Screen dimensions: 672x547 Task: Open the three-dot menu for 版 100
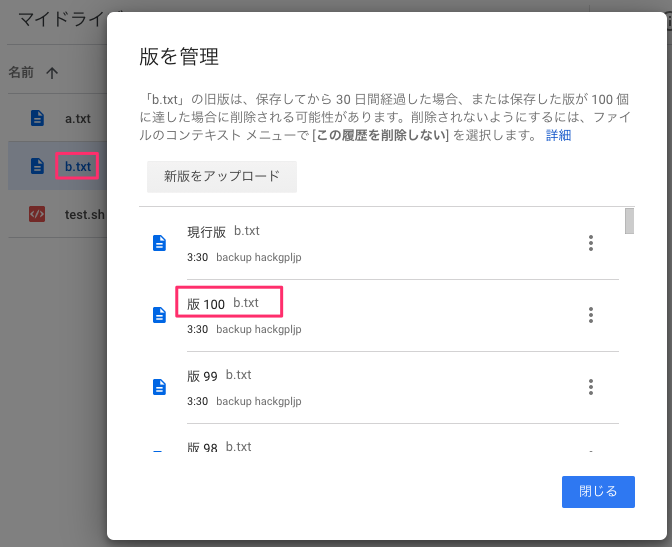pyautogui.click(x=591, y=315)
